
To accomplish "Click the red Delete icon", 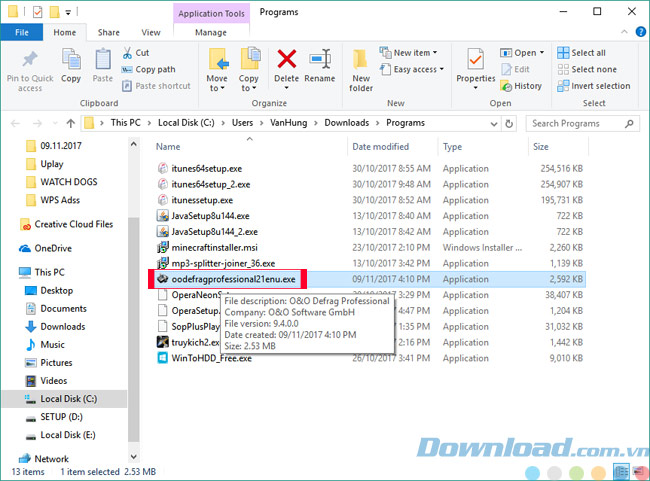I will 286,59.
